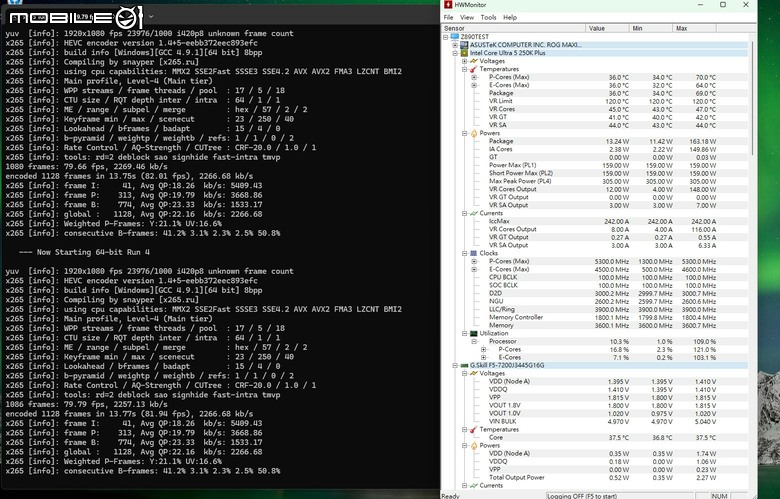Click the flame Powers icon above the Package row
Screen dimensions: 780x499
click(474, 133)
